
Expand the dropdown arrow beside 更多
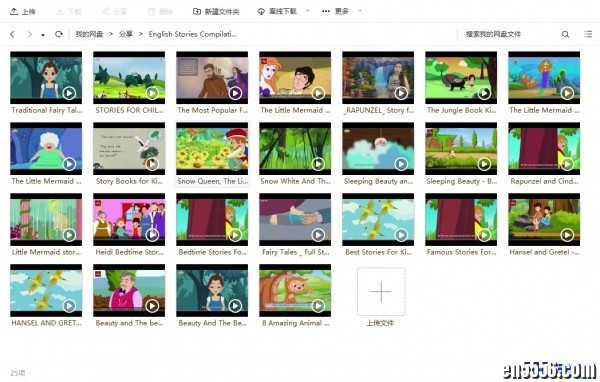click(x=359, y=11)
